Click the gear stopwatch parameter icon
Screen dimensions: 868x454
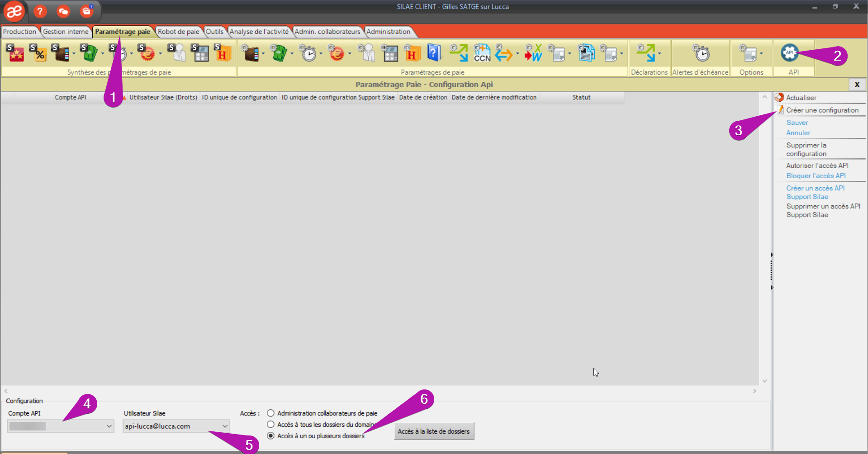pos(308,53)
